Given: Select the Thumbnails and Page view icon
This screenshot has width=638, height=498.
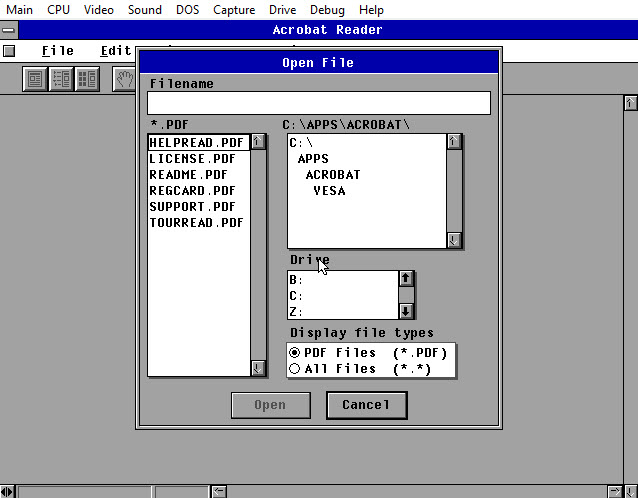Looking at the screenshot, I should [87, 79].
